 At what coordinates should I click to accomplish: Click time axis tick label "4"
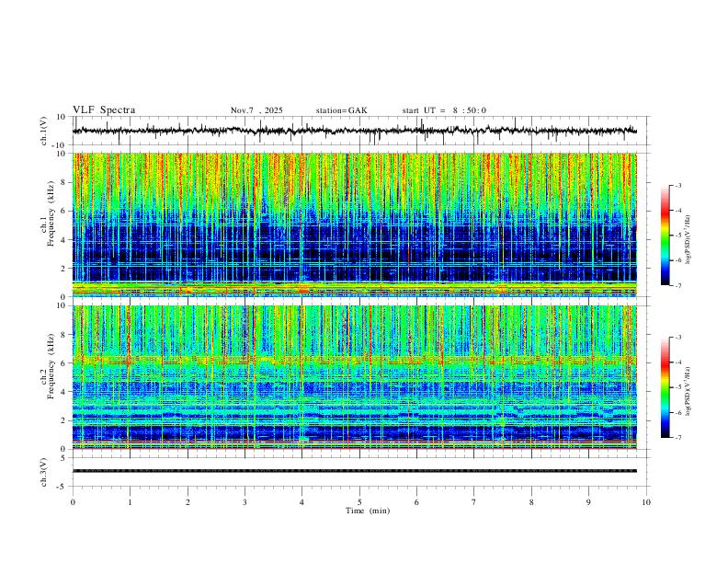[301, 502]
